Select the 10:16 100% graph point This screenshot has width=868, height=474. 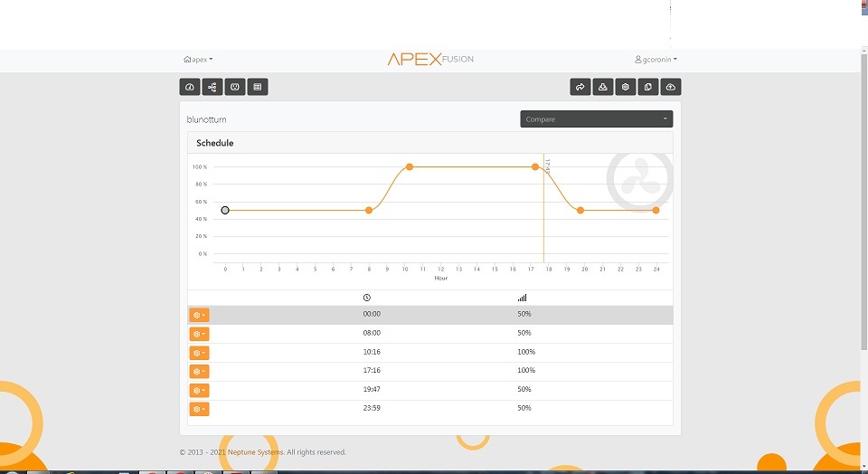(409, 166)
